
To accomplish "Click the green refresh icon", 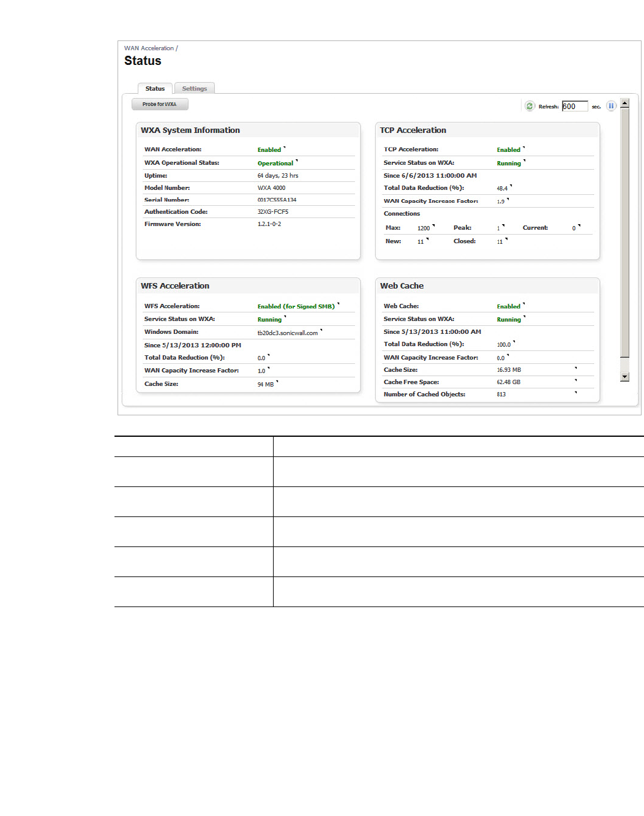I will tap(530, 106).
